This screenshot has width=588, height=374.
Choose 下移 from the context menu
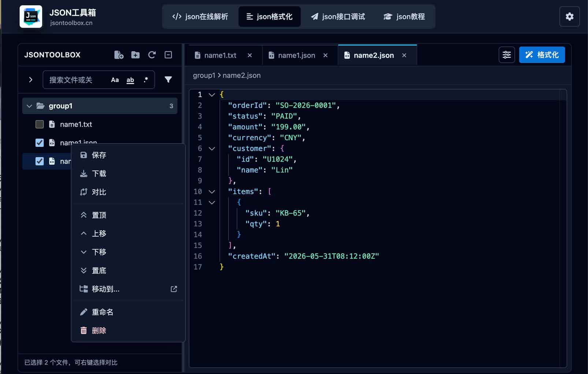pyautogui.click(x=128, y=252)
